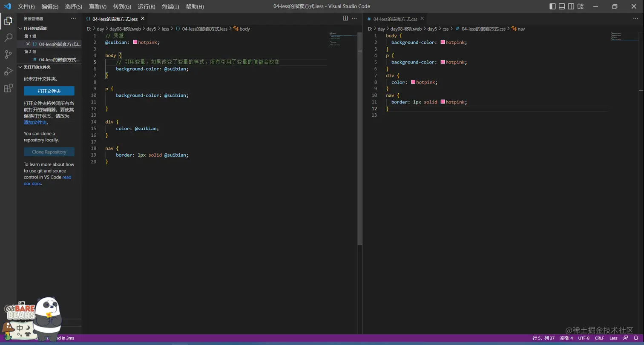Click the hotpink swatch beside @suibian variable

click(135, 43)
